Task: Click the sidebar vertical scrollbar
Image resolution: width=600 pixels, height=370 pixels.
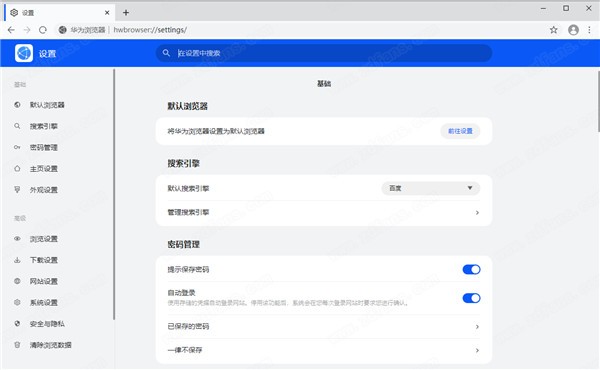Action: pyautogui.click(x=114, y=194)
